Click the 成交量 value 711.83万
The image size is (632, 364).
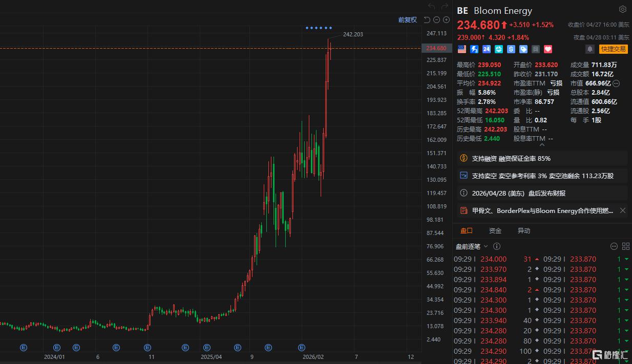pyautogui.click(x=604, y=65)
